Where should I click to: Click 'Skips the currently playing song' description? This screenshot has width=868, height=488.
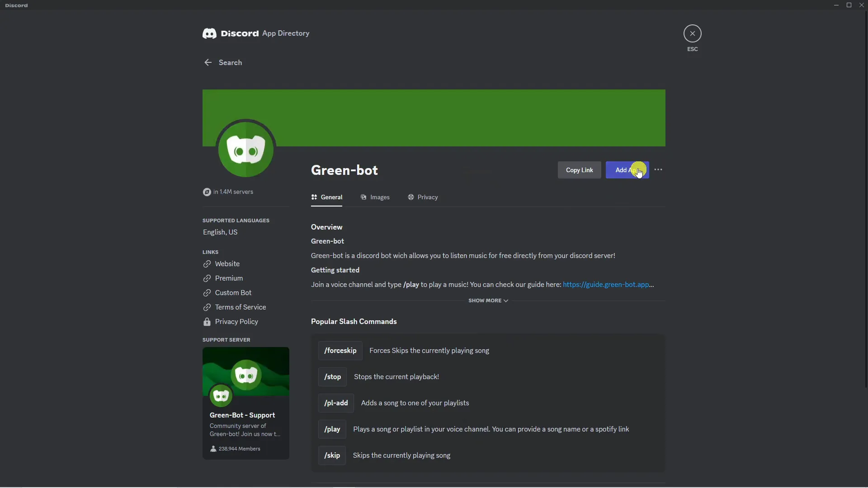401,455
